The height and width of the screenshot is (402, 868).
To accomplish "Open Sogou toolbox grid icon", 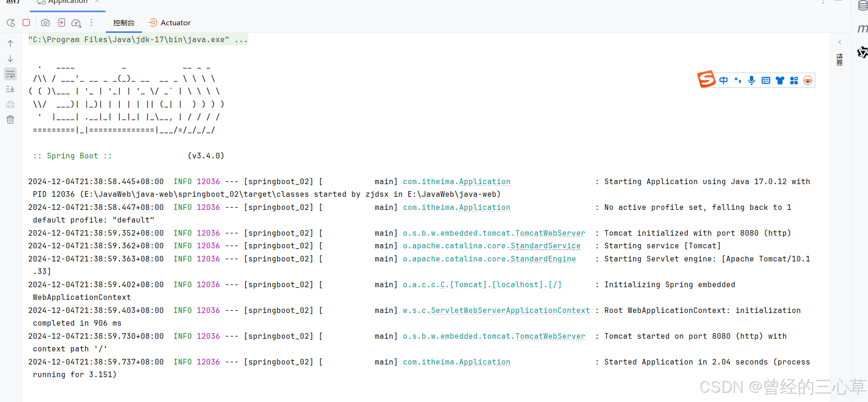I will pyautogui.click(x=794, y=81).
